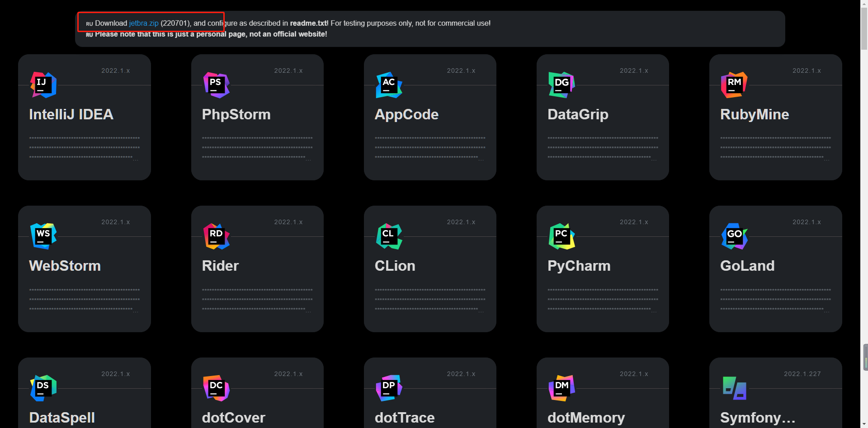Click the AppCode AC logo icon
Image resolution: width=868 pixels, height=428 pixels.
(x=389, y=85)
